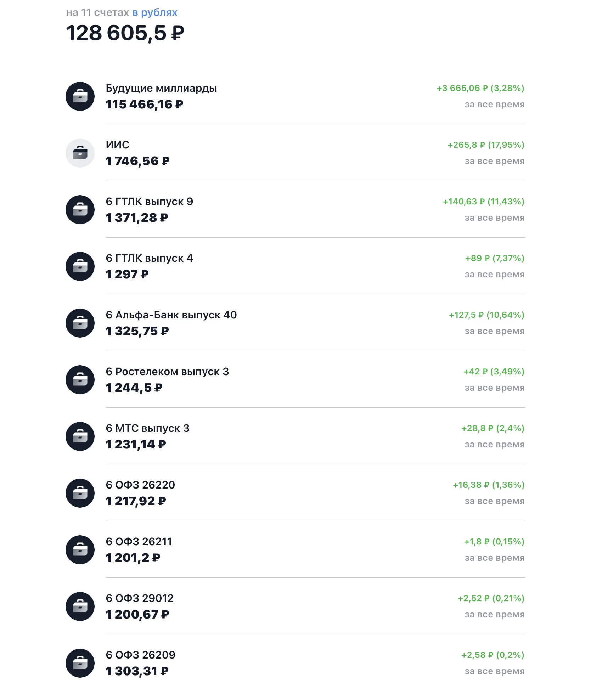Click the +2,58 ₽ (0,2%) yield text

click(492, 655)
